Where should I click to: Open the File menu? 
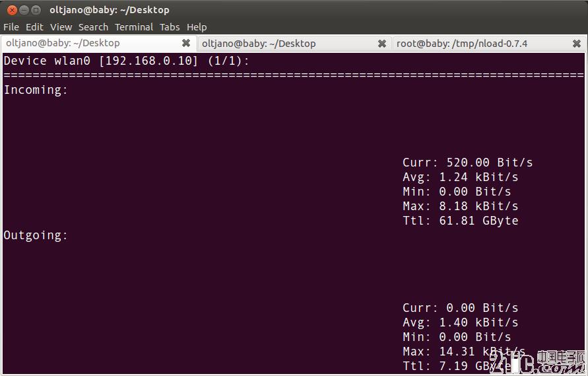coord(11,27)
